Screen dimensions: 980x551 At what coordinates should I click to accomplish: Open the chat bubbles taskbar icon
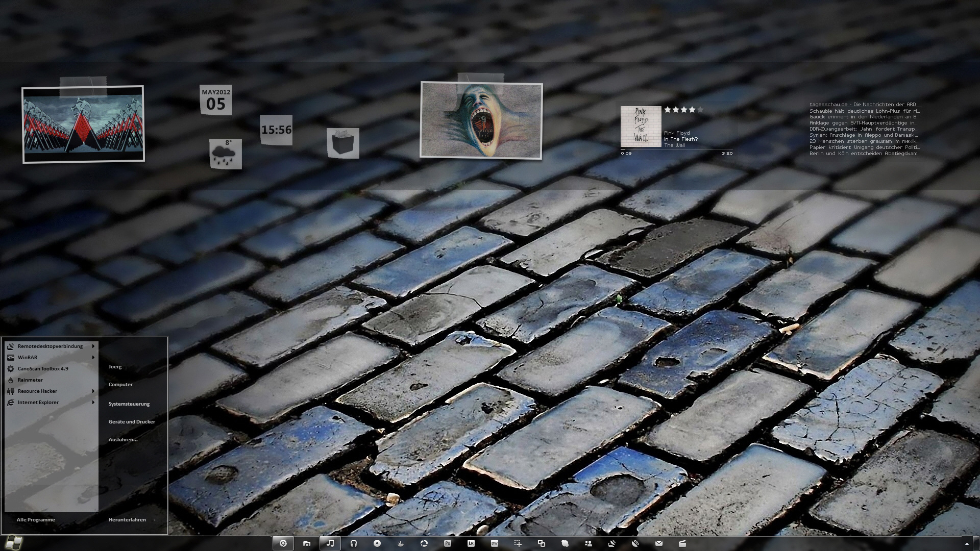[565, 543]
